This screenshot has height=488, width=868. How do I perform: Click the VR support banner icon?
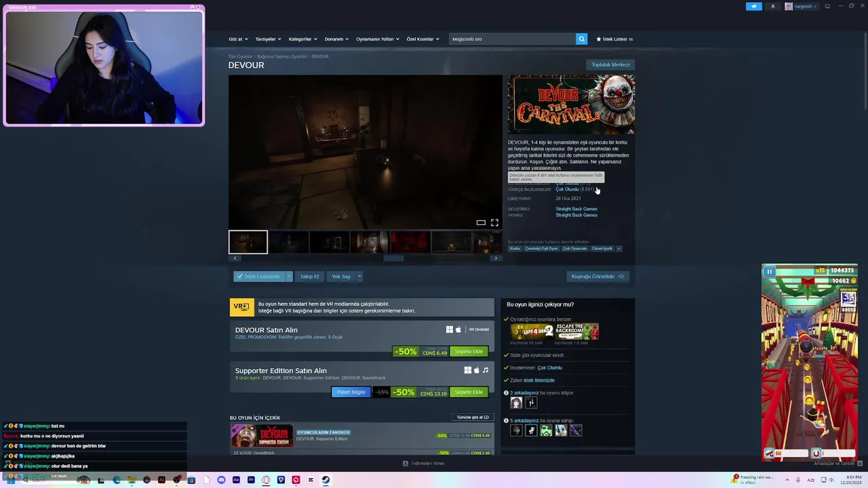[x=241, y=307]
